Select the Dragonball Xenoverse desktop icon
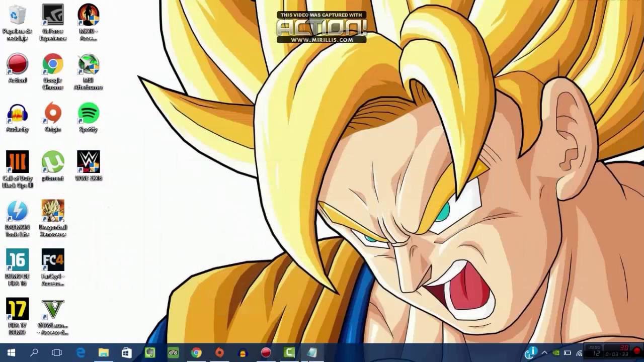644x362 pixels. click(53, 219)
